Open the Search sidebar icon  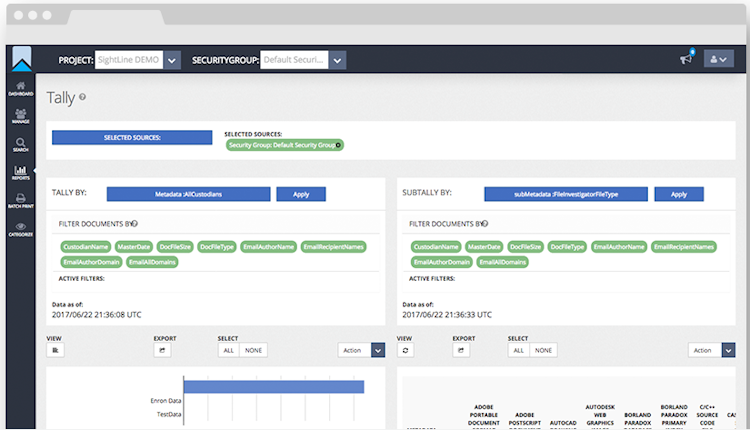pyautogui.click(x=21, y=145)
